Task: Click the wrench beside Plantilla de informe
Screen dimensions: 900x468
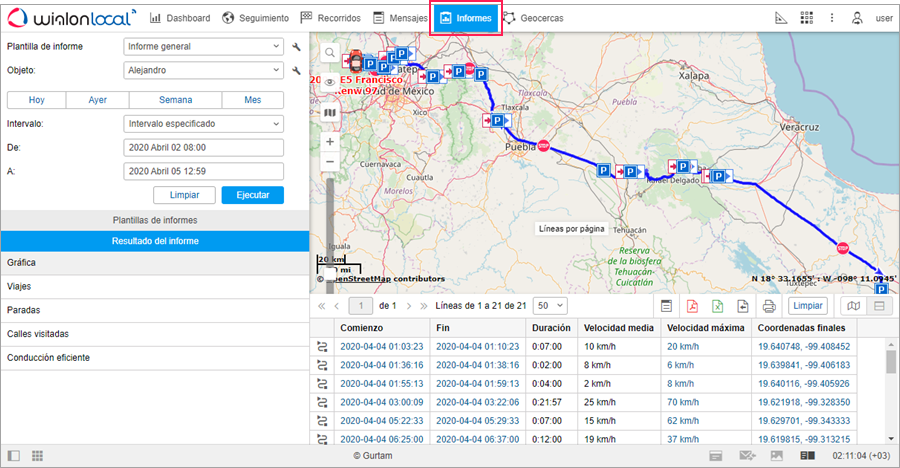Action: (x=296, y=46)
